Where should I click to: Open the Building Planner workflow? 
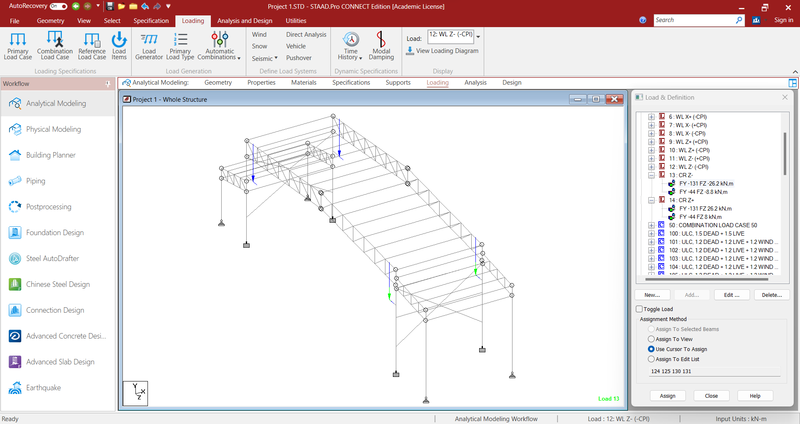pos(58,155)
